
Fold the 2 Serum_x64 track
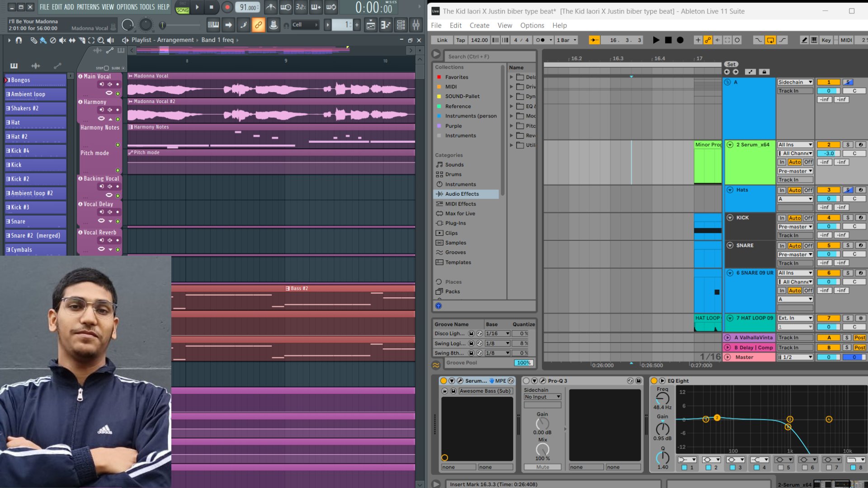coord(730,145)
